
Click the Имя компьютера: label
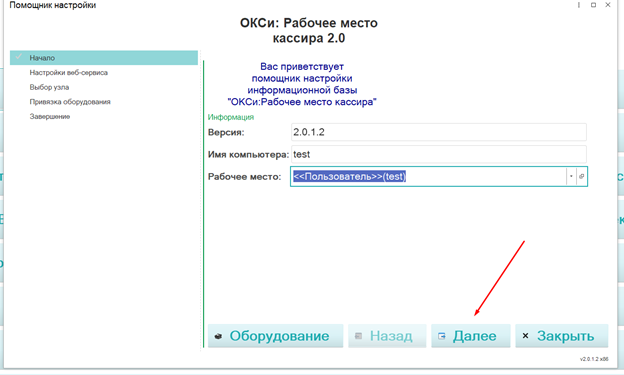tap(248, 154)
